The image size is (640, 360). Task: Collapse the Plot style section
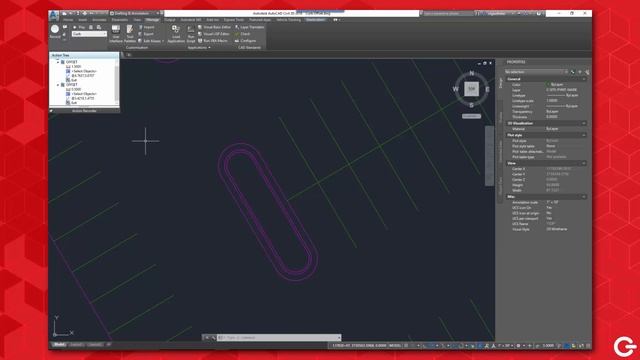point(584,135)
